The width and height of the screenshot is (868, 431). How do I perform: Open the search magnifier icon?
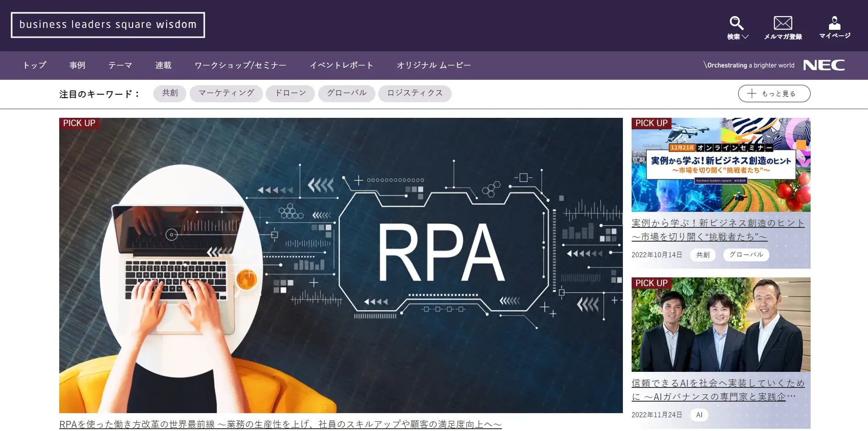click(736, 23)
